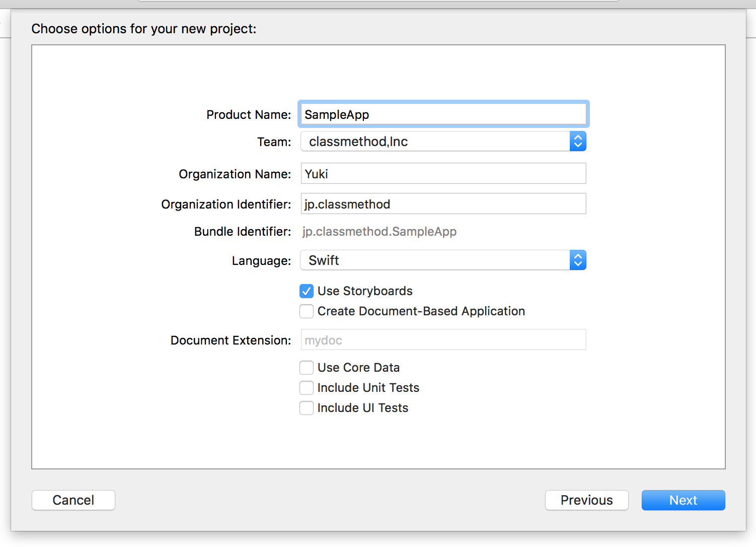Image resolution: width=756 pixels, height=547 pixels.
Task: Enable Create Document-Based Application
Action: 307,311
